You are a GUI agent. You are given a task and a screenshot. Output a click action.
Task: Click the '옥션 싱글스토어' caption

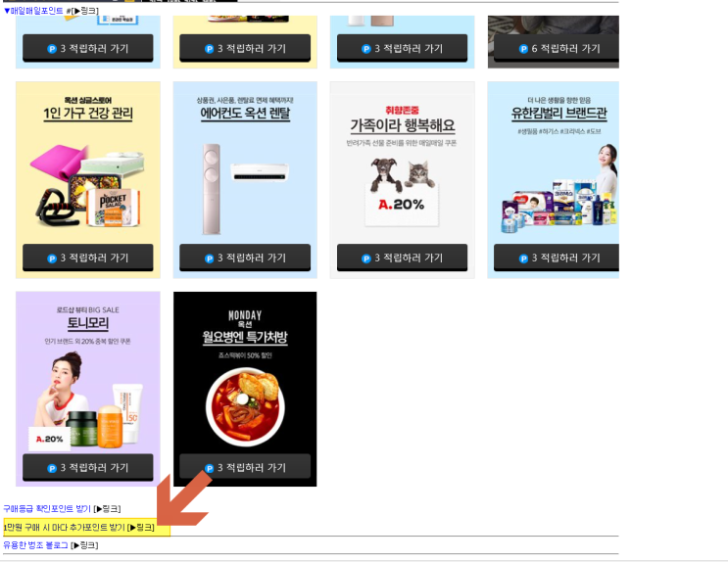point(88,100)
